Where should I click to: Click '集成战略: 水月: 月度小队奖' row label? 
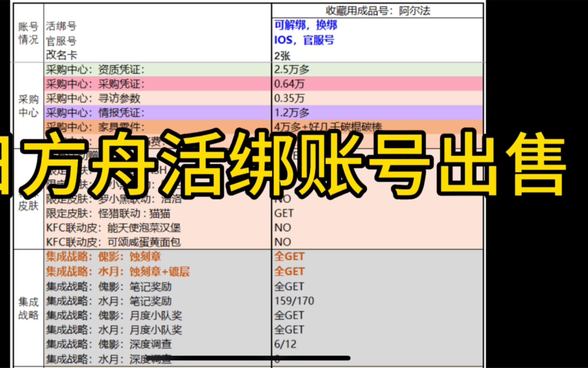point(114,330)
